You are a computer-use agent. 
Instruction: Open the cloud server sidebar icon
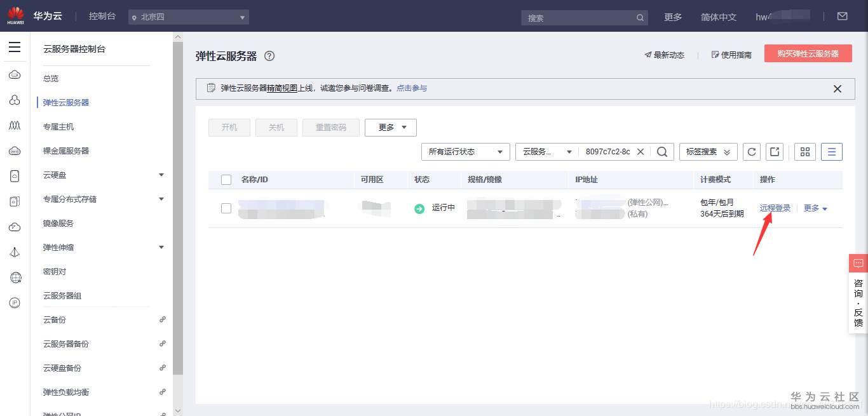click(x=15, y=75)
